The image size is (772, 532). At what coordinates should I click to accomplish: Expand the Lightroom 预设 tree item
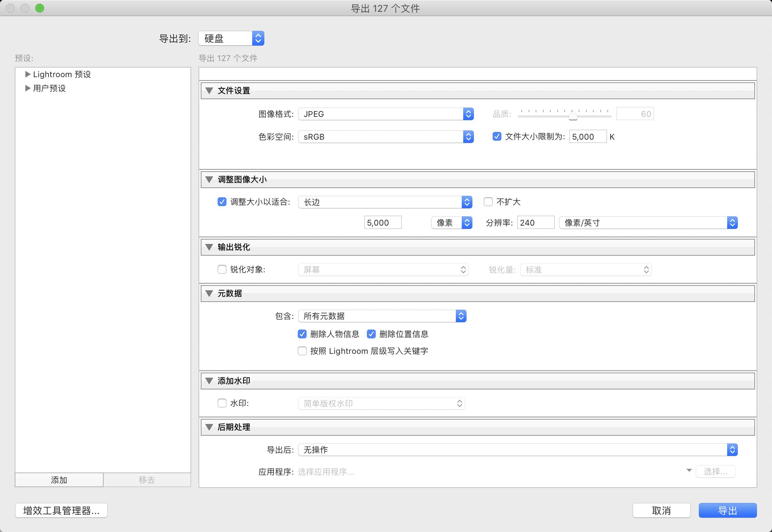coord(28,74)
